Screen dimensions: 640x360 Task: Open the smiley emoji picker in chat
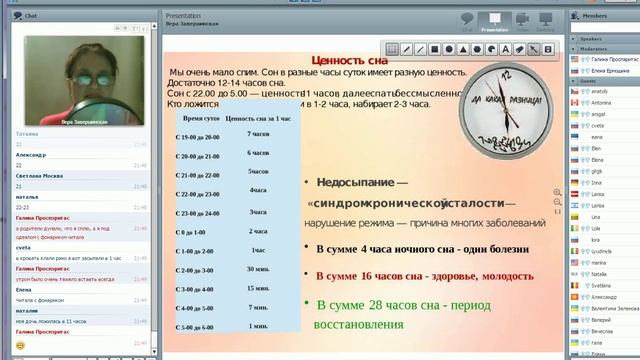click(20, 345)
